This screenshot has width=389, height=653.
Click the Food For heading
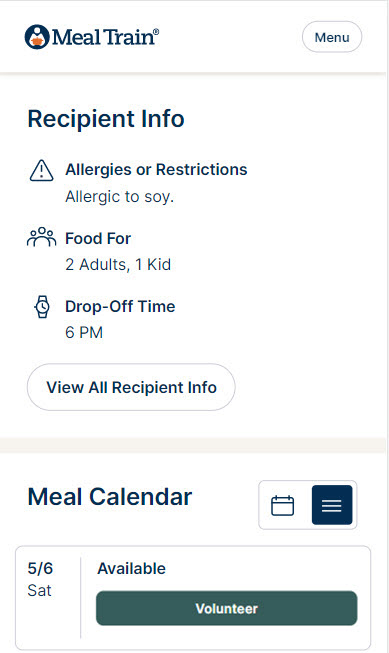(x=98, y=239)
